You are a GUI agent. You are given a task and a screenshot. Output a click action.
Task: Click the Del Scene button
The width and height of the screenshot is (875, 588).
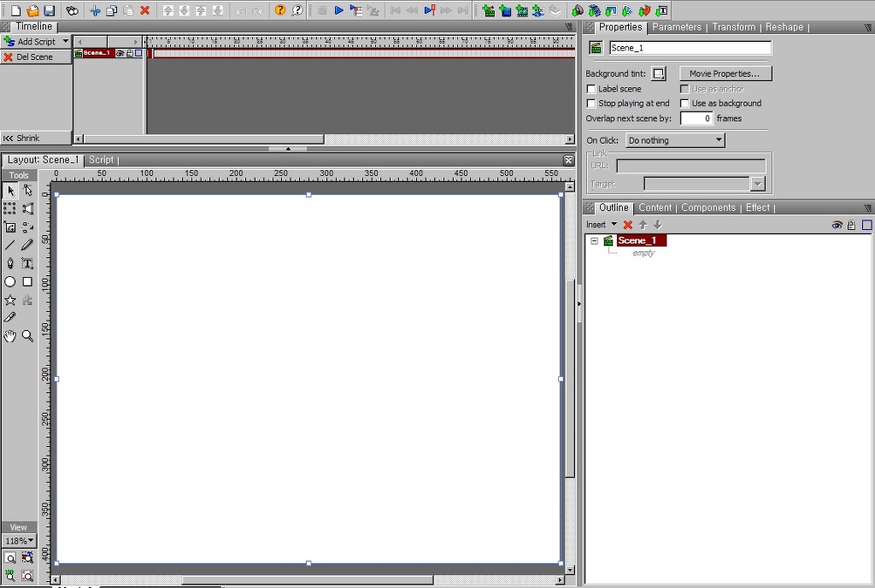pos(36,57)
